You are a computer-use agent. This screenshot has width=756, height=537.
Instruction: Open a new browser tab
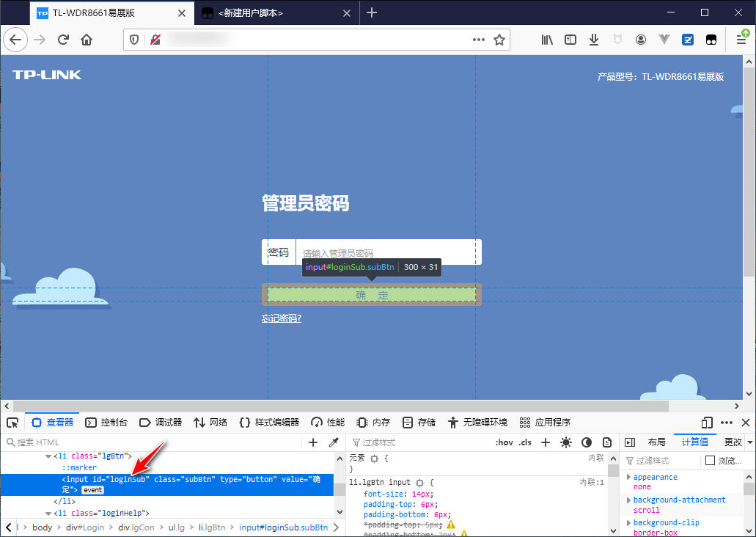[371, 12]
